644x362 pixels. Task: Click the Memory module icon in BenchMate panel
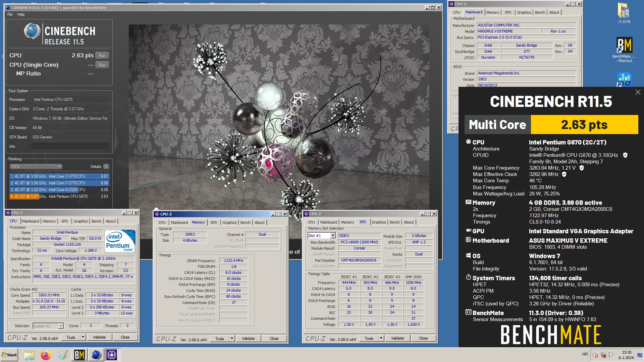[468, 202]
